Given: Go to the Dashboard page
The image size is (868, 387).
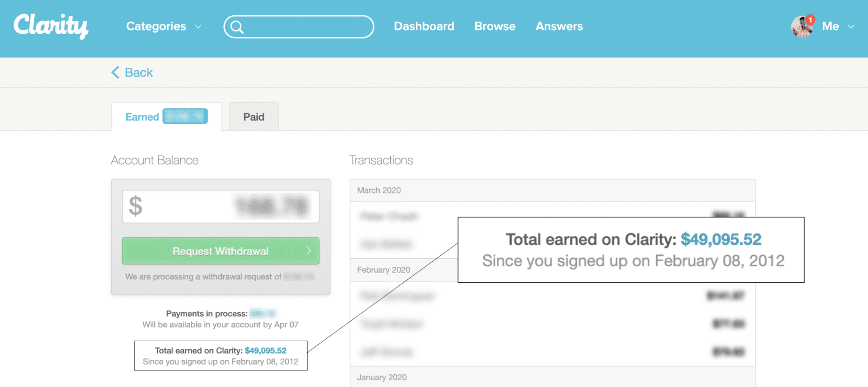Looking at the screenshot, I should pos(424,26).
